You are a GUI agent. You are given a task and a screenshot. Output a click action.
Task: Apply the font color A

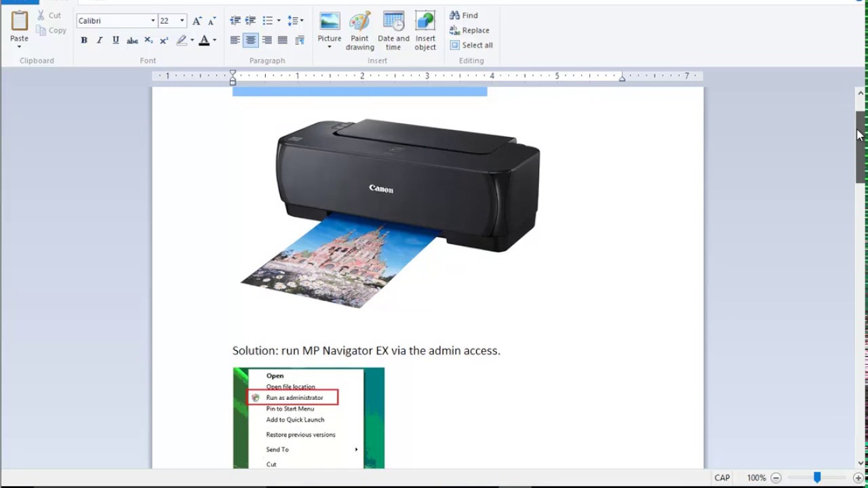pyautogui.click(x=203, y=41)
